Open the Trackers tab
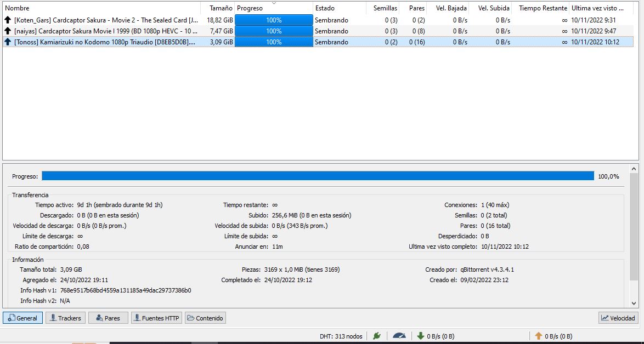The image size is (644, 344). click(x=65, y=318)
